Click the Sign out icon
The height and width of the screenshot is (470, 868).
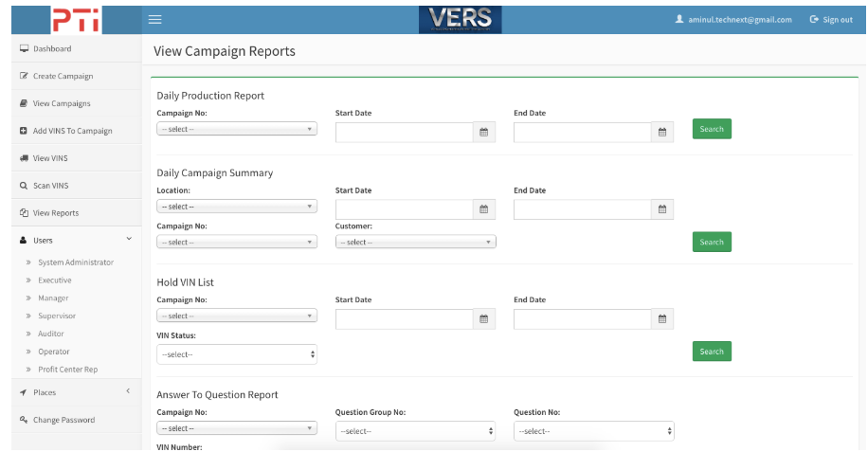[814, 20]
